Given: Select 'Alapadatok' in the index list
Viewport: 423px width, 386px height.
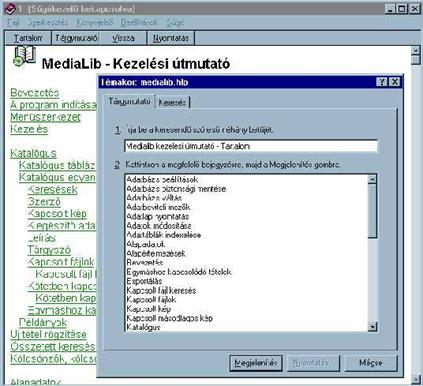Looking at the screenshot, I should 146,244.
